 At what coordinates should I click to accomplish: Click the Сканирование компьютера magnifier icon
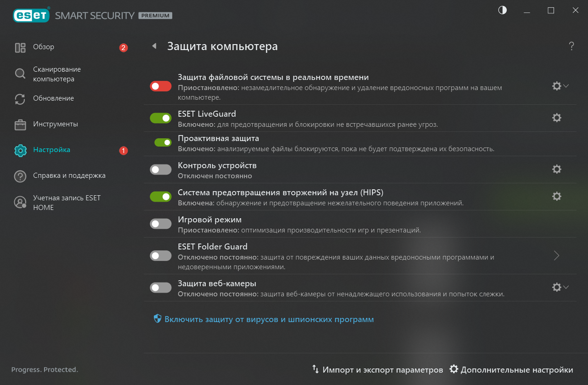[20, 74]
